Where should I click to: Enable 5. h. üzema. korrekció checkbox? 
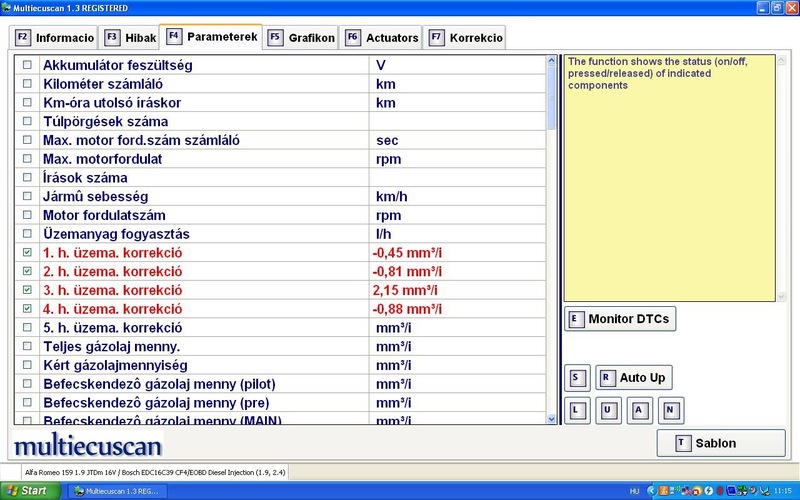(27, 327)
